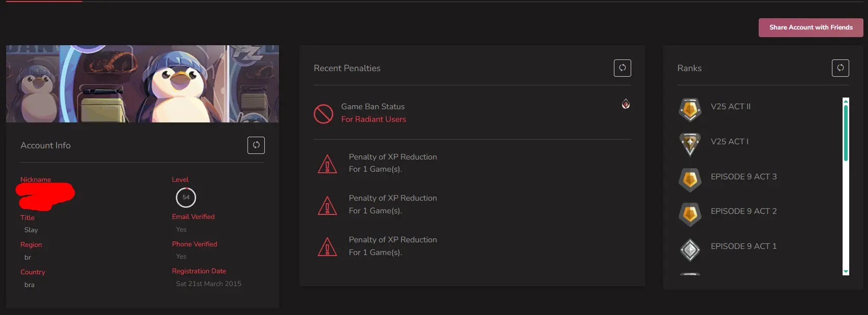Image resolution: width=868 pixels, height=315 pixels.
Task: Click the Episode 9 Act 3 rank icon
Action: pyautogui.click(x=690, y=179)
